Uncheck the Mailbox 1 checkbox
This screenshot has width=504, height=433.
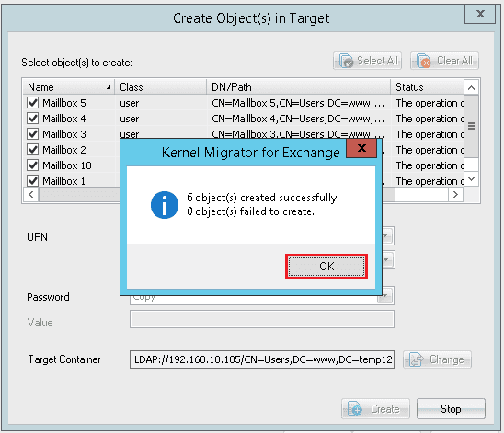[33, 180]
